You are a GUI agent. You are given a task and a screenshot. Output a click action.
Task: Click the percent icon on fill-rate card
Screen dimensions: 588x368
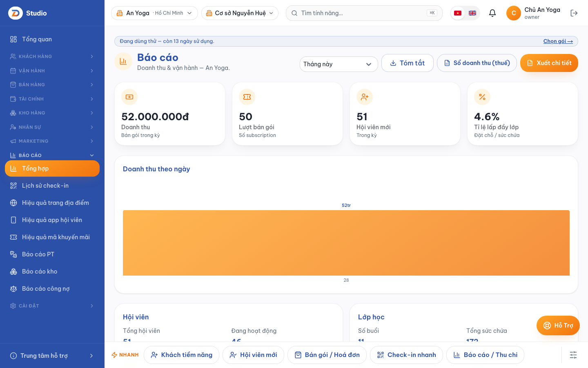(482, 97)
